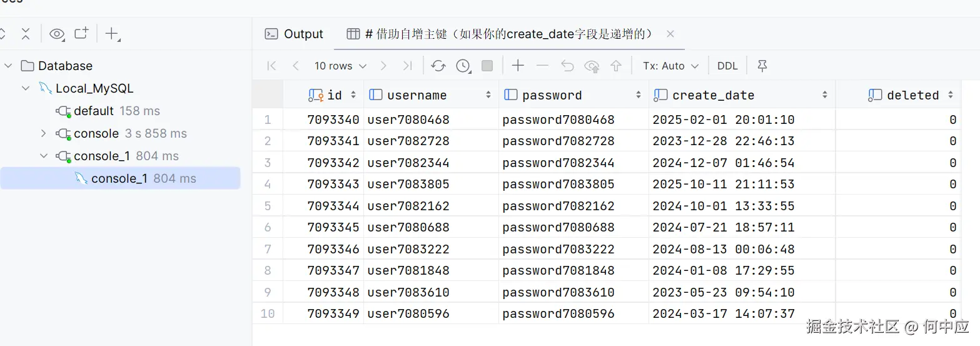This screenshot has width=980, height=346.
Task: Click cell user7082162
Action: click(x=431, y=206)
